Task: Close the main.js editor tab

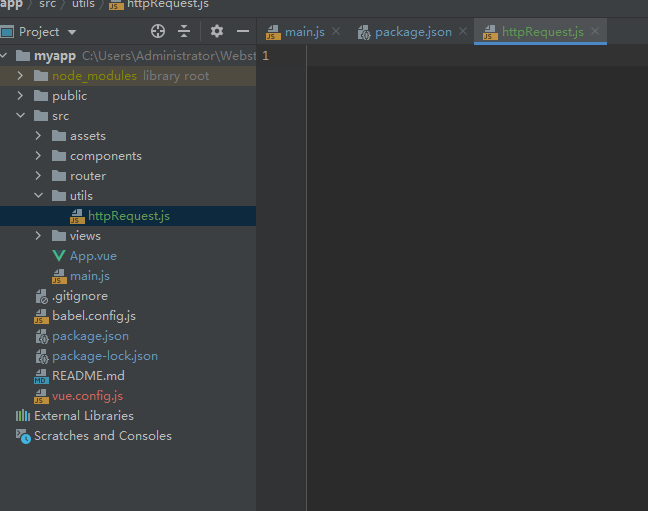Action: (336, 32)
